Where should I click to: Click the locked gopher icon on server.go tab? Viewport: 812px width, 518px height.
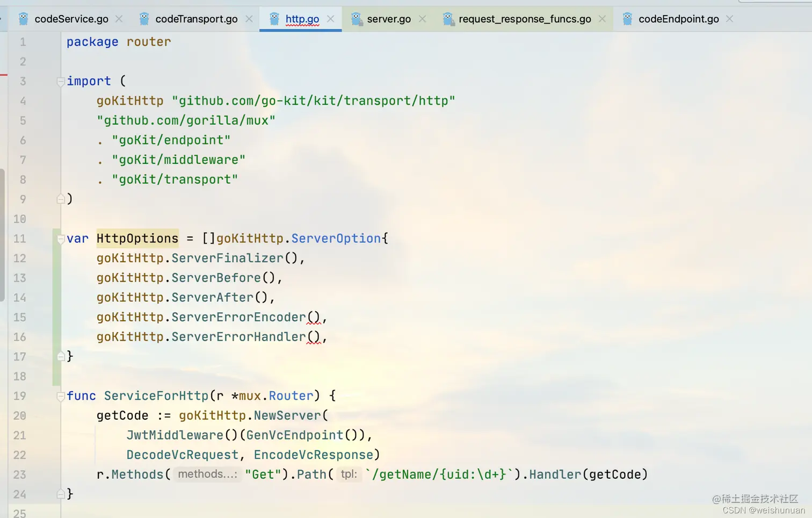pyautogui.click(x=356, y=19)
